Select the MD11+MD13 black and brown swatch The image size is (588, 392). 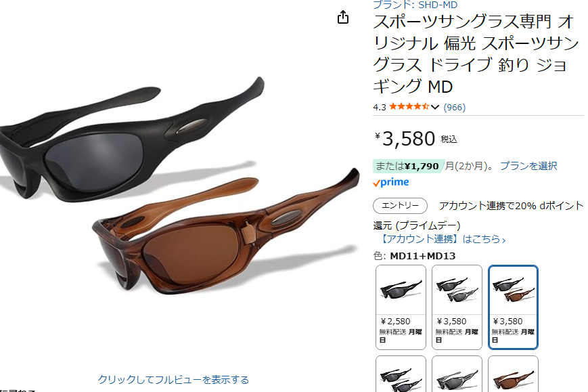(x=513, y=307)
